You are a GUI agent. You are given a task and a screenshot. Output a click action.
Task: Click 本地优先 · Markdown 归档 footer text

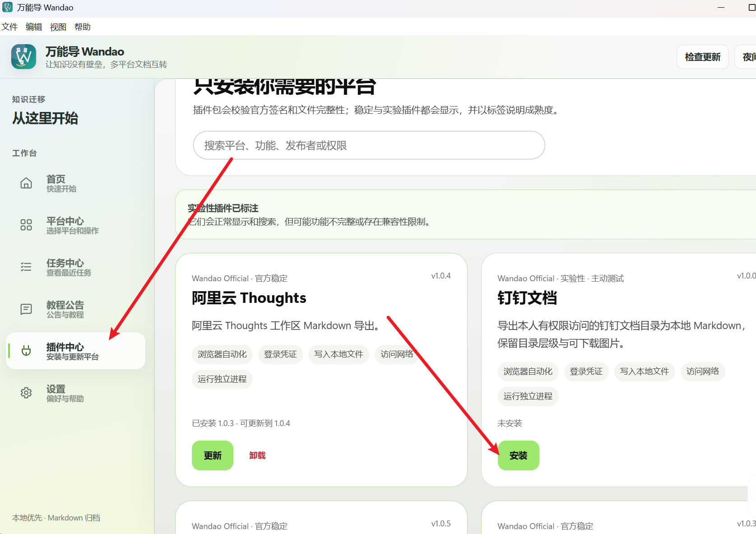[x=56, y=518]
